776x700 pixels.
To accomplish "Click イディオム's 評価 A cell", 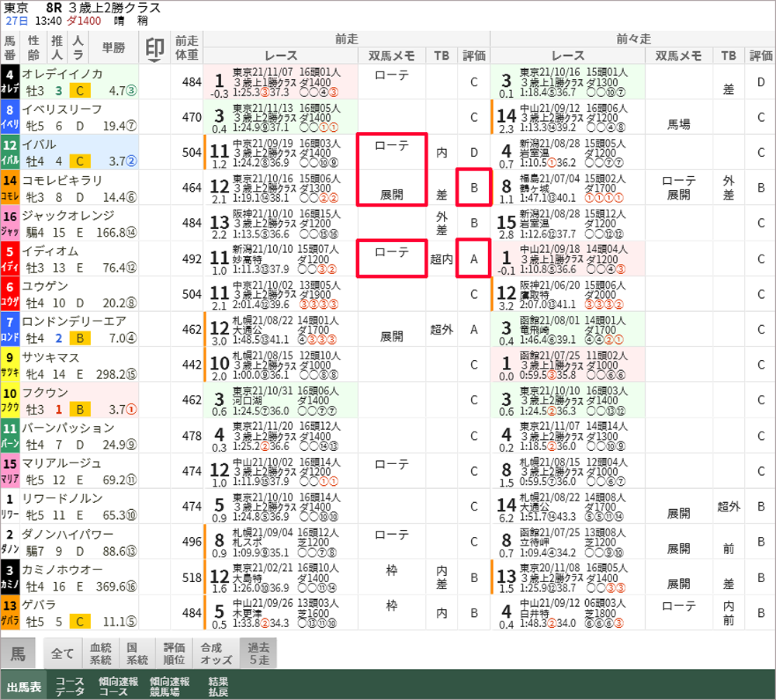I will pyautogui.click(x=473, y=258).
